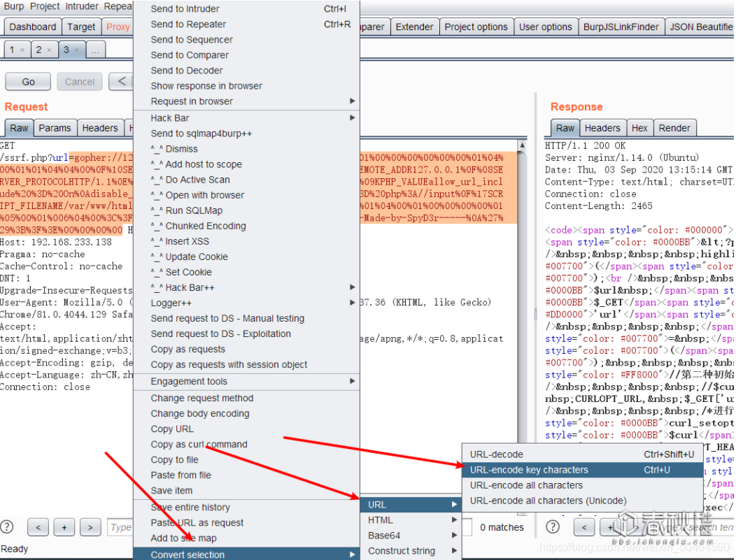Image resolution: width=736 pixels, height=560 pixels.
Task: Open Convert selection submenu
Action: 246,554
